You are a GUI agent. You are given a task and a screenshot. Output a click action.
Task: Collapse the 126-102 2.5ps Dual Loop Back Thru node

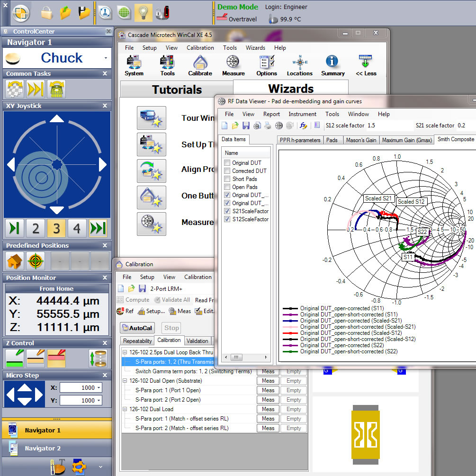pyautogui.click(x=125, y=352)
